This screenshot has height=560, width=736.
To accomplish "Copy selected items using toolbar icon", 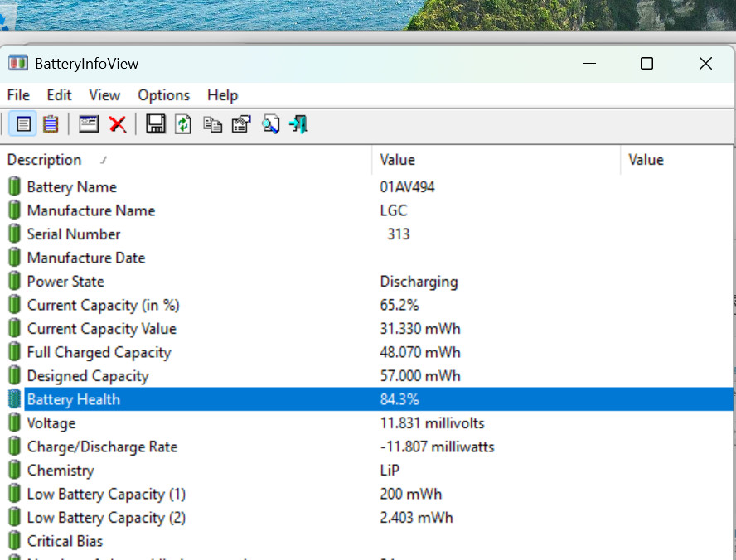I will click(212, 124).
